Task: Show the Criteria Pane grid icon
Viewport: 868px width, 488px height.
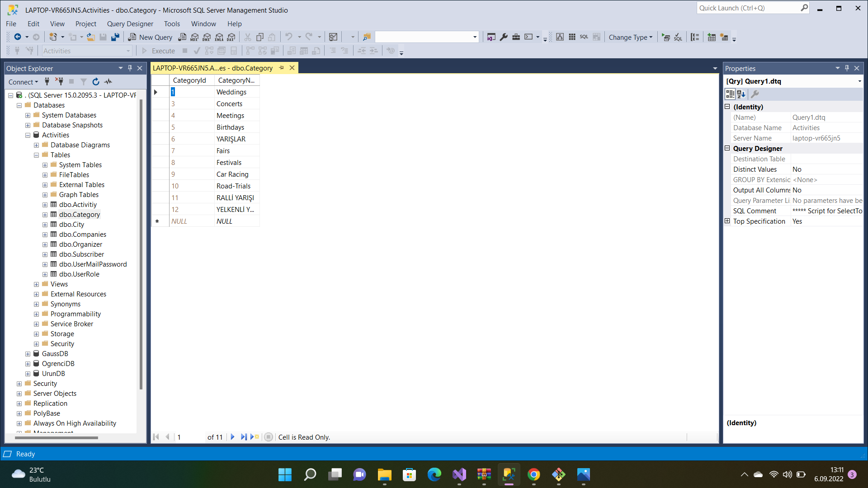Action: [x=572, y=37]
